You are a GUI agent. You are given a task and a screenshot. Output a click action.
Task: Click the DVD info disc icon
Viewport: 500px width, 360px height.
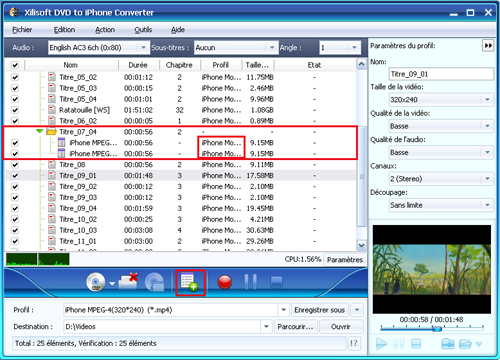click(154, 282)
